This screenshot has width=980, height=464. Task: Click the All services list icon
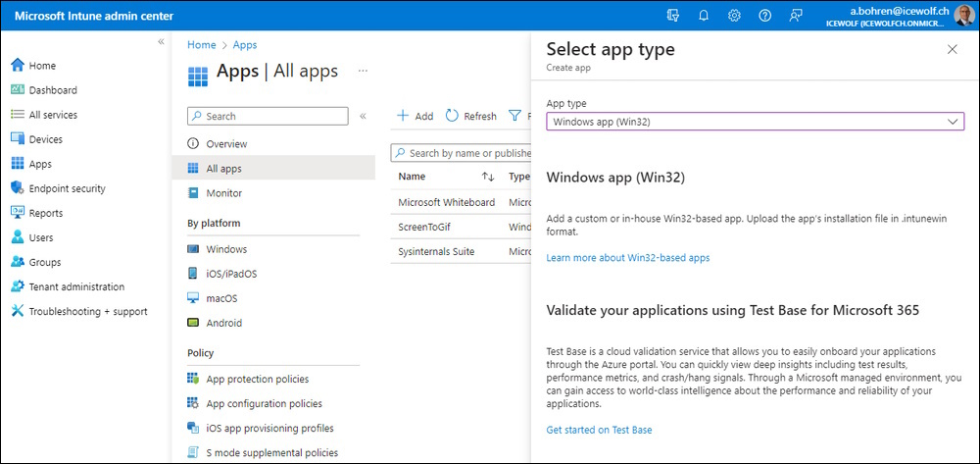pos(18,115)
